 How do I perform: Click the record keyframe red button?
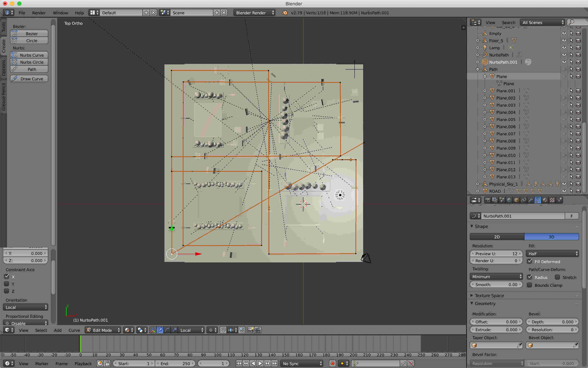332,363
